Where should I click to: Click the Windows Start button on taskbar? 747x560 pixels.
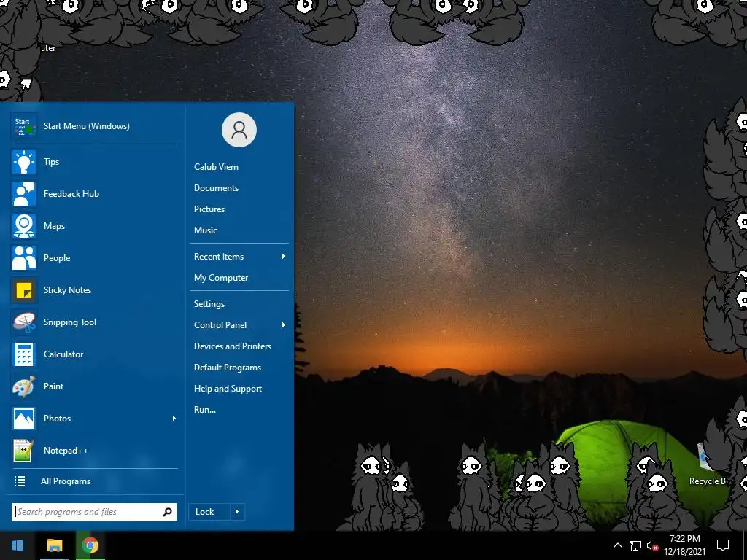coord(18,545)
